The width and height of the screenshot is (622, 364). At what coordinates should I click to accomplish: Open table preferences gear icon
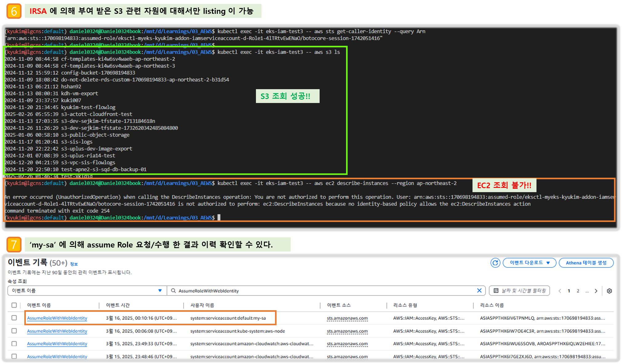(609, 291)
